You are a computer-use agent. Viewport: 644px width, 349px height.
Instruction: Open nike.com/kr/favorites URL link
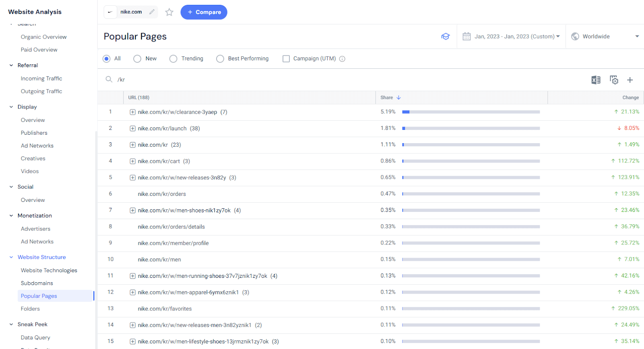click(165, 309)
